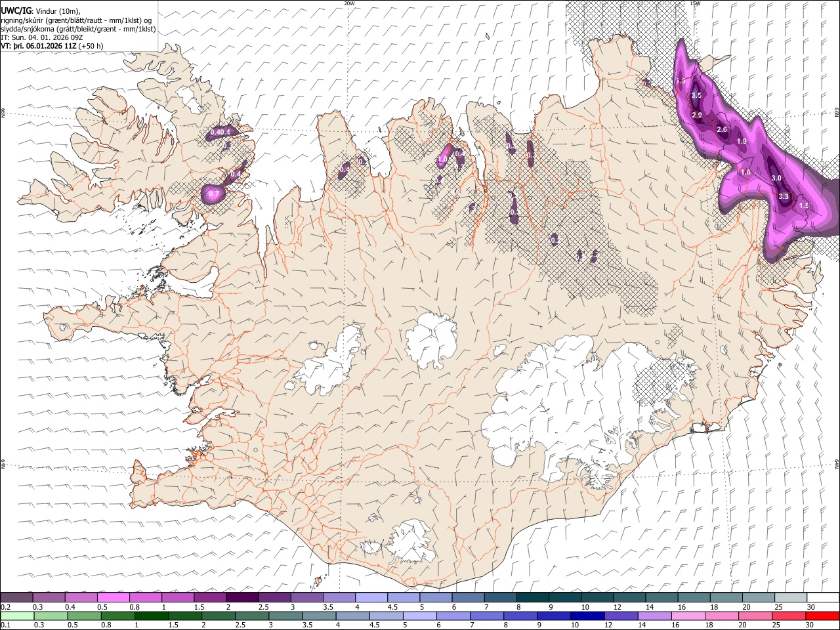The height and width of the screenshot is (630, 840).
Task: Click the 'IT: Sun. 04. 01. 2026 09Z' line
Action: tap(42, 37)
